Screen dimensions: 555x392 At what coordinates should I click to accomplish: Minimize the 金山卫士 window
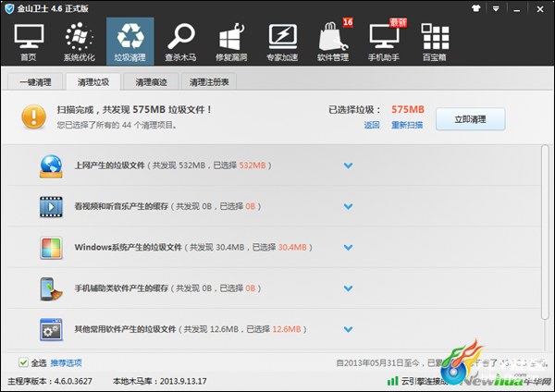click(517, 9)
